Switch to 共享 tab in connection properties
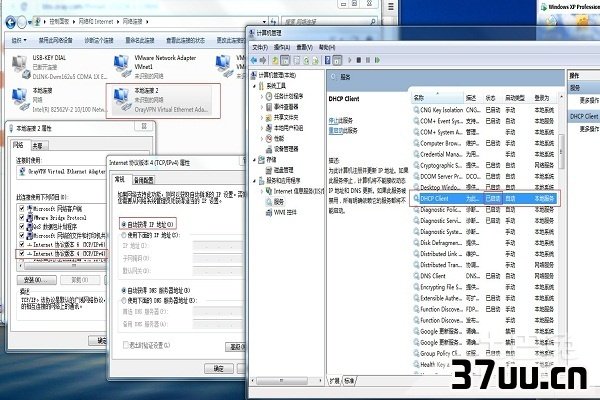The image size is (600, 400). pyautogui.click(x=38, y=146)
